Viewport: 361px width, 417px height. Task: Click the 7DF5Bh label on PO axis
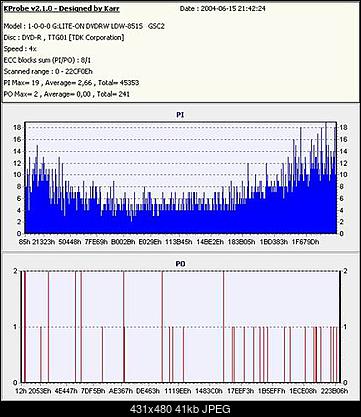click(x=94, y=391)
